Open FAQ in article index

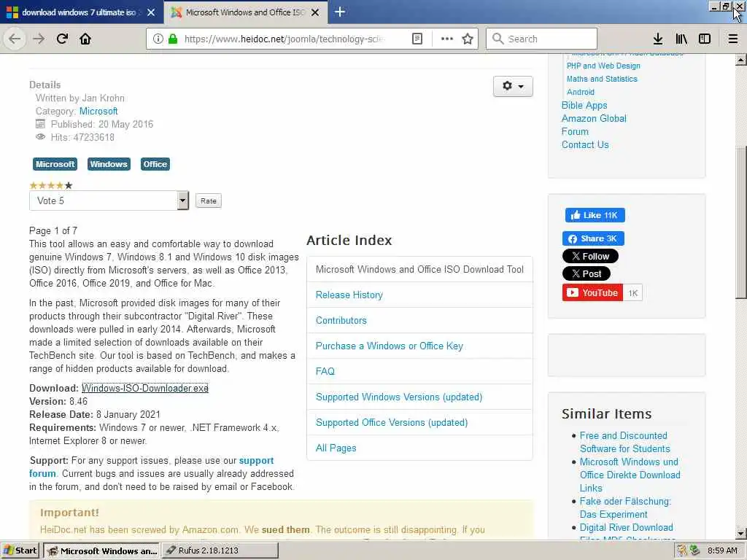pos(325,371)
